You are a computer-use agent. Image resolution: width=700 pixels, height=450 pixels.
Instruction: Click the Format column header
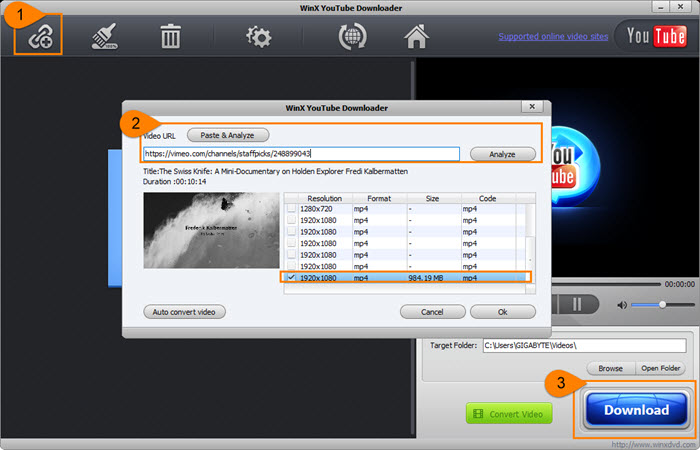pos(379,198)
